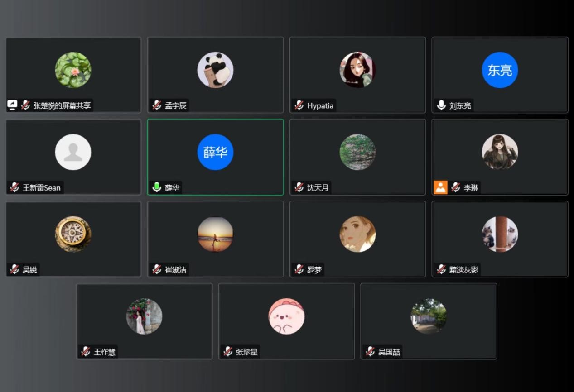Click the blue 东亮 avatar circle
The height and width of the screenshot is (392, 574).
tap(500, 70)
